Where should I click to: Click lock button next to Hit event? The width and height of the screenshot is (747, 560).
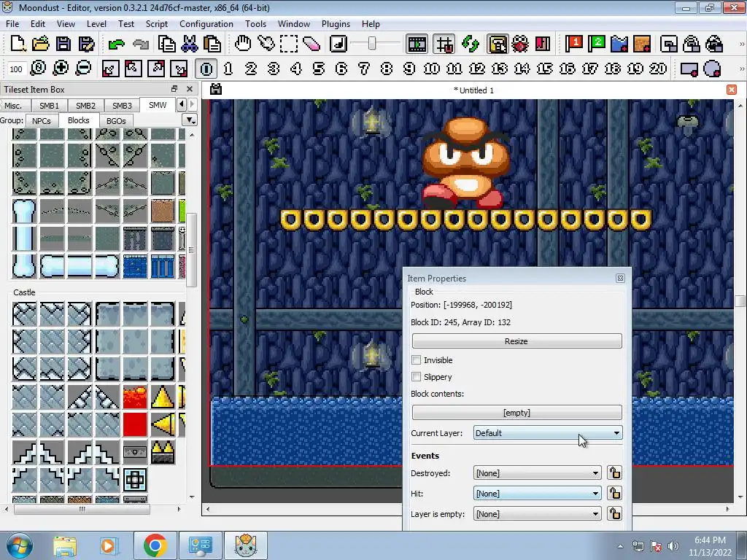[614, 494]
